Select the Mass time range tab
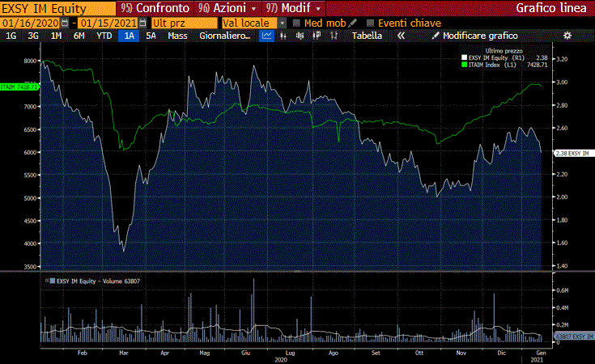The image size is (595, 364). (177, 36)
